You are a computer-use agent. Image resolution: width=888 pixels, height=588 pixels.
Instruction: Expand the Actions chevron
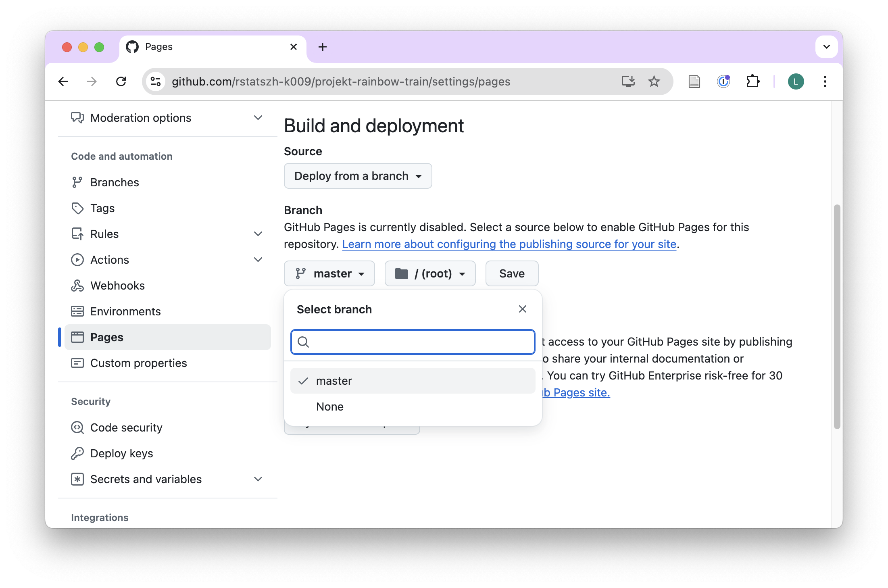point(258,260)
